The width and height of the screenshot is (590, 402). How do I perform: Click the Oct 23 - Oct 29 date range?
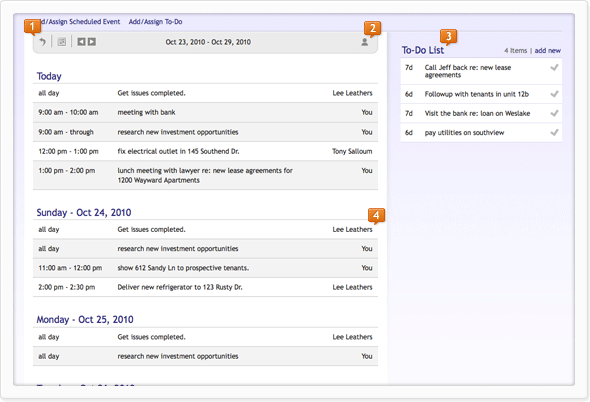(208, 42)
